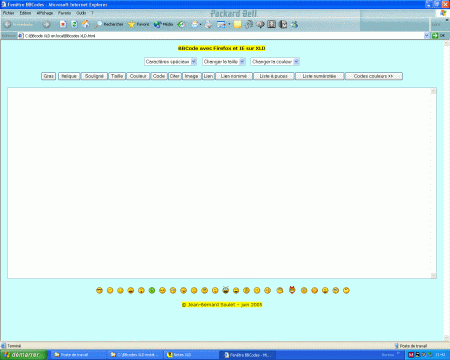The image size is (450, 360).
Task: Click the copyright Jean-Bernard text
Action: pyautogui.click(x=222, y=305)
